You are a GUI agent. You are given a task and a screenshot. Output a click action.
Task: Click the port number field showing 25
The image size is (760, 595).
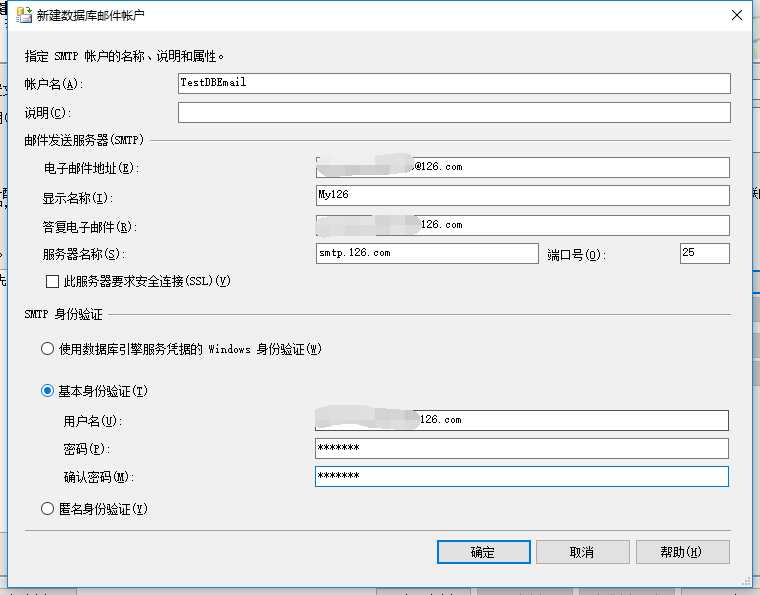[x=705, y=253]
